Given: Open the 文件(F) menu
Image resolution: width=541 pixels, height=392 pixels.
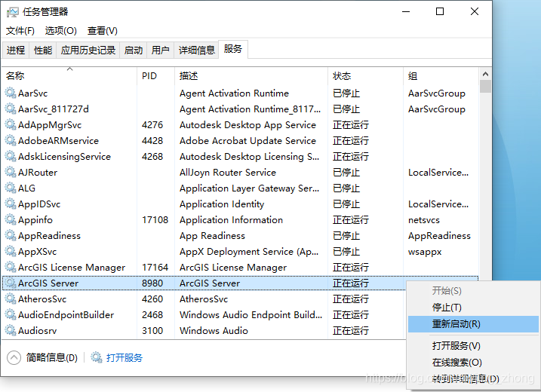Looking at the screenshot, I should point(20,31).
